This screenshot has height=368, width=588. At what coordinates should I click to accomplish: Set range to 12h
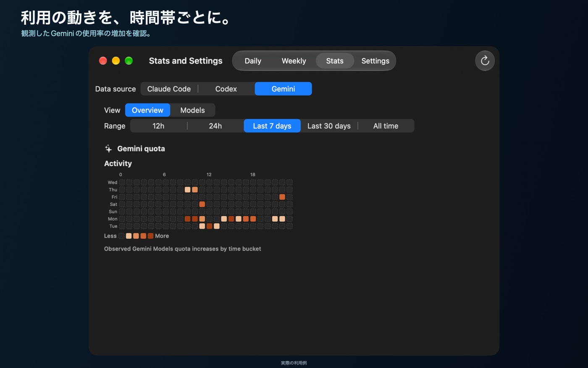[158, 126]
